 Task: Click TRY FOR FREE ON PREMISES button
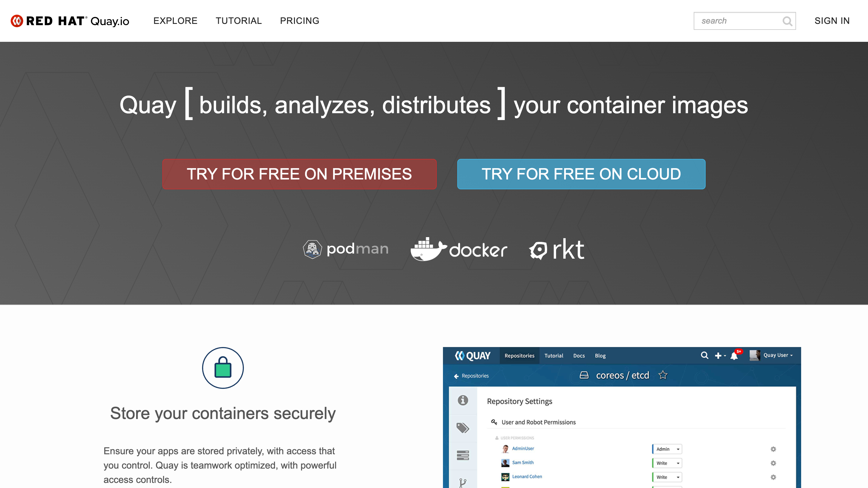tap(299, 174)
